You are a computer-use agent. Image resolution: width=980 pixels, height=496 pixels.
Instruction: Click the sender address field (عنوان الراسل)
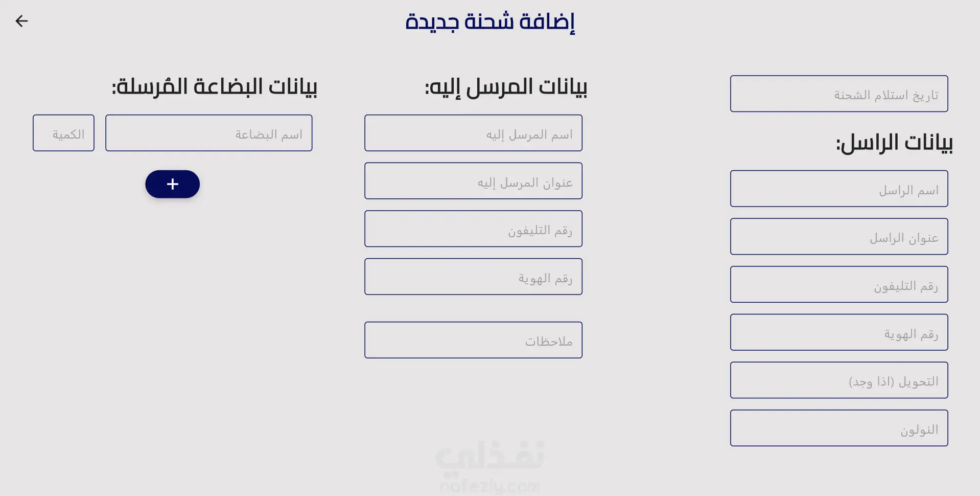click(839, 236)
